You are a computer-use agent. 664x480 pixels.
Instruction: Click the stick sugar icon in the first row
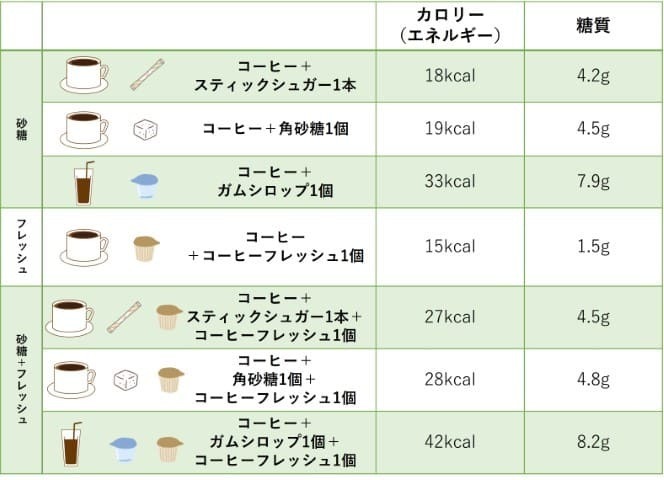[147, 74]
